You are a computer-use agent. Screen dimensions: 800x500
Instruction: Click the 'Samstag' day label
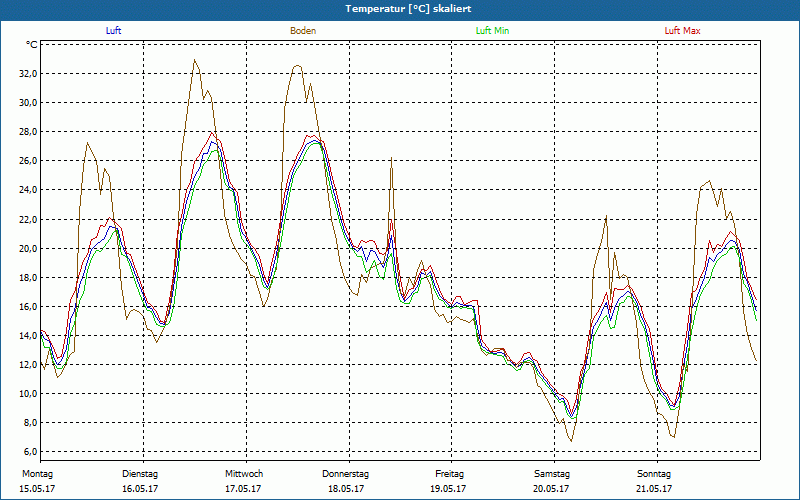[x=552, y=474]
